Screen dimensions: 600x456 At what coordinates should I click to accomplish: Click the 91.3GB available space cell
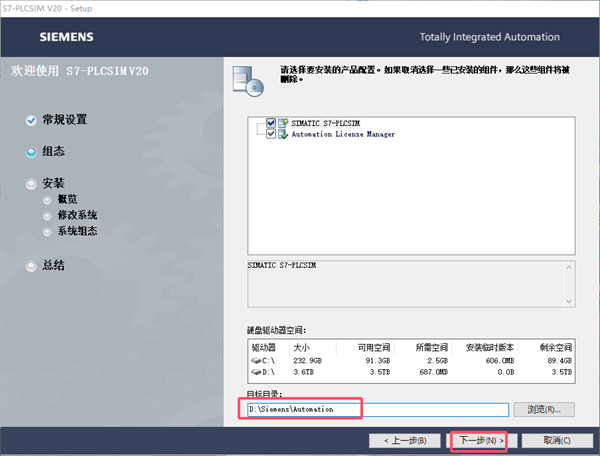[x=378, y=361]
